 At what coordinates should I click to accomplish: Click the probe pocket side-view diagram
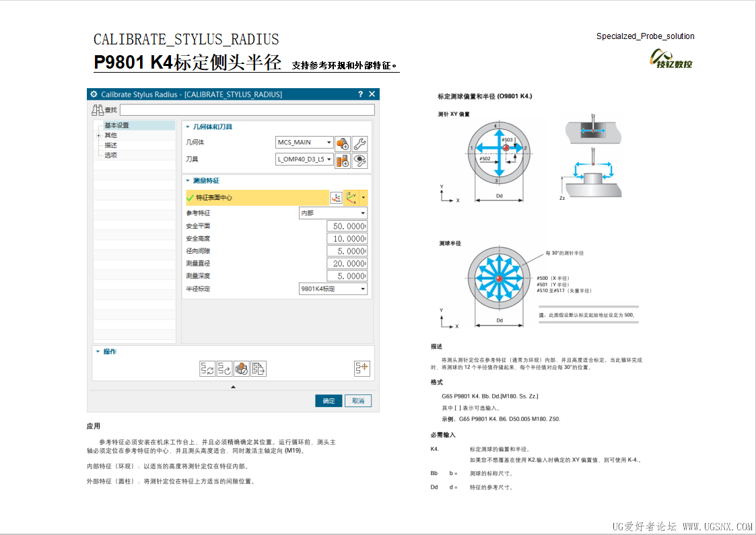point(593,129)
